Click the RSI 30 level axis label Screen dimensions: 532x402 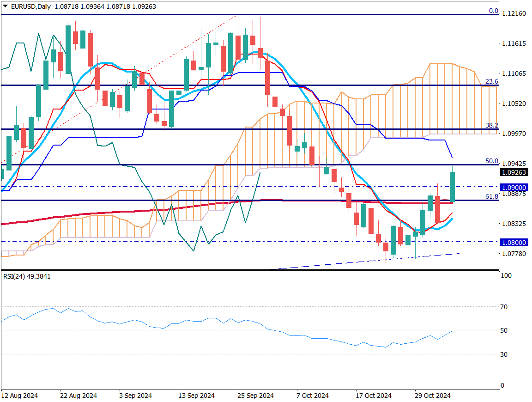click(x=504, y=354)
